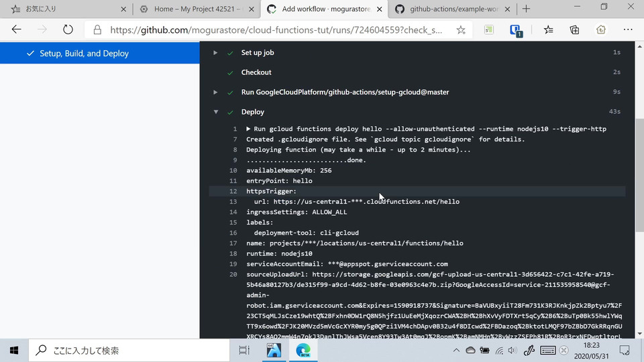Click log line number 12
Screen dimensions: 644x362
(233, 191)
